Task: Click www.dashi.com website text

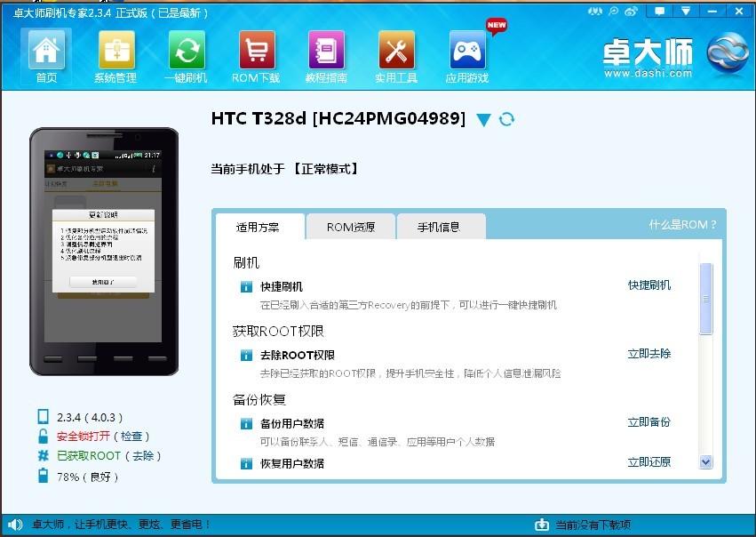Action: (x=648, y=73)
